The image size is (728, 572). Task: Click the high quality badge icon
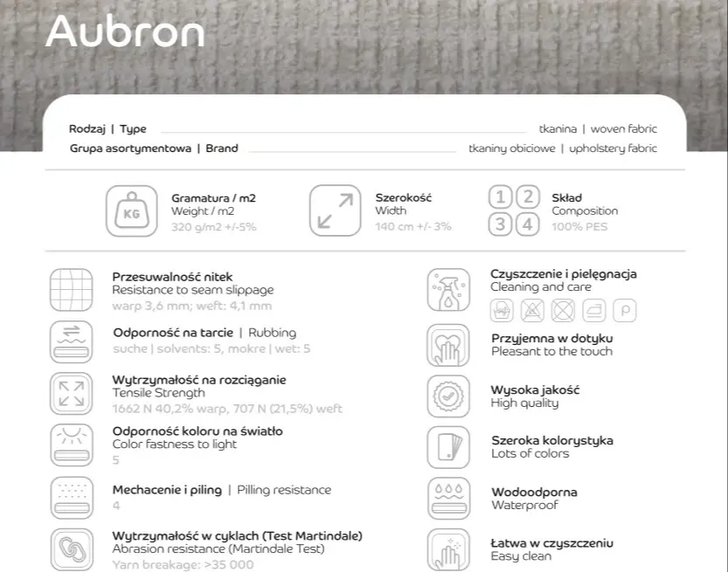coord(448,396)
